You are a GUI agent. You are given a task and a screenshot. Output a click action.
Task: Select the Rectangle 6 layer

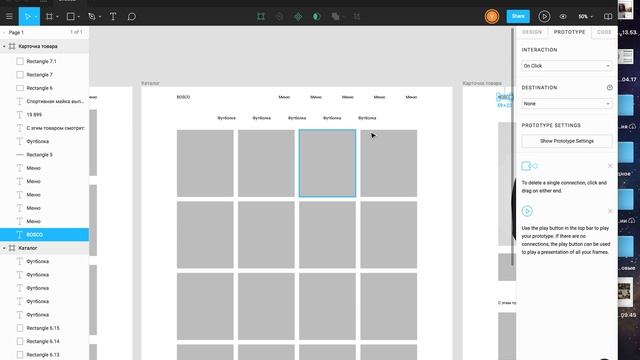pyautogui.click(x=44, y=88)
